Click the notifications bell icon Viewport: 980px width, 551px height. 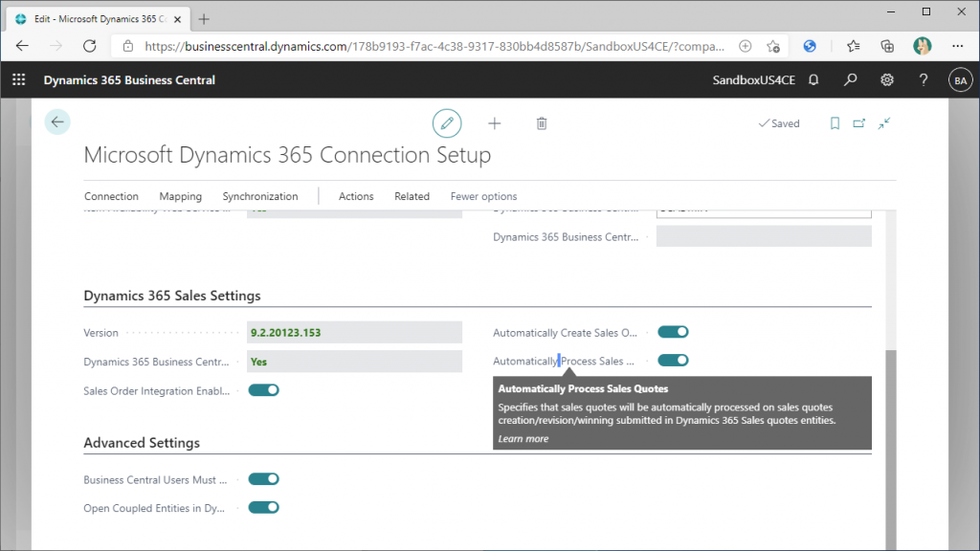point(813,80)
